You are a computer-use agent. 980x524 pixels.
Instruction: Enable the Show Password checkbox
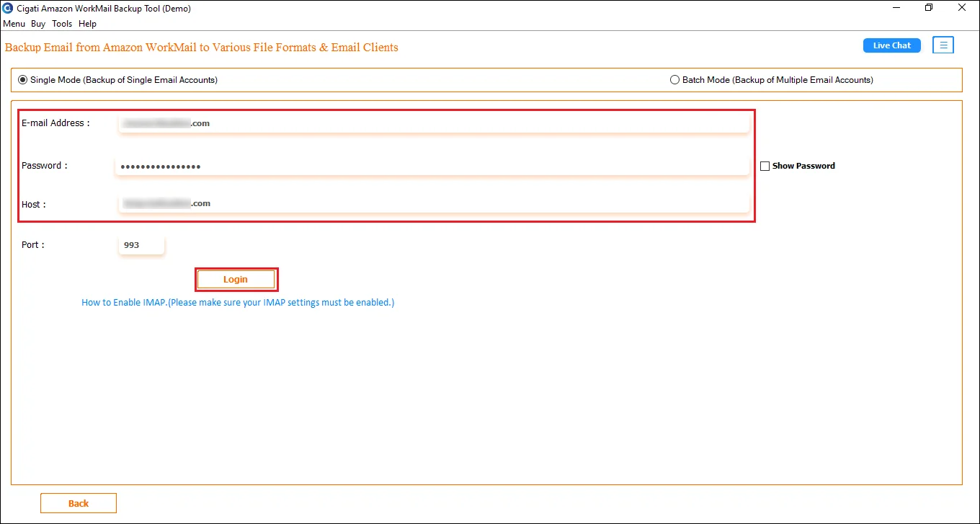(765, 166)
